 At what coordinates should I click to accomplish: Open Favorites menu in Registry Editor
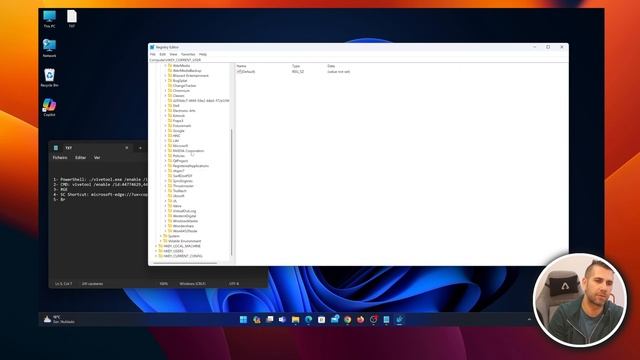click(188, 54)
